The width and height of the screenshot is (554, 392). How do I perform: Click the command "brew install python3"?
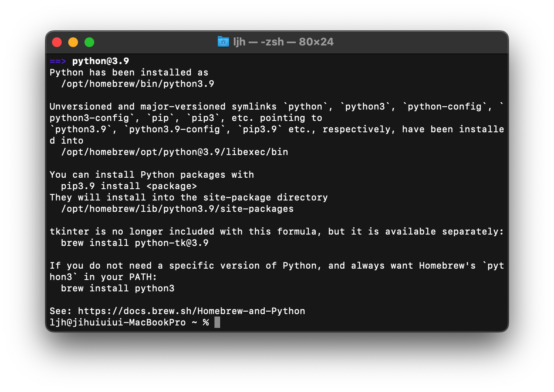pyautogui.click(x=117, y=289)
